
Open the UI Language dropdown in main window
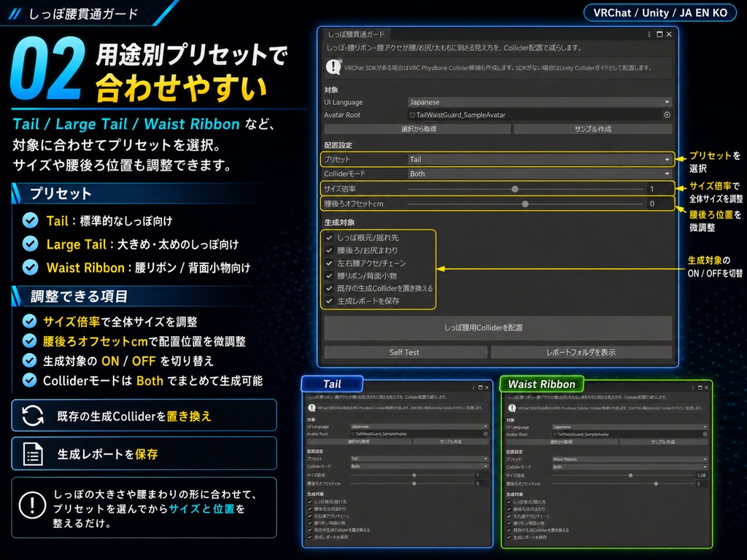540,102
